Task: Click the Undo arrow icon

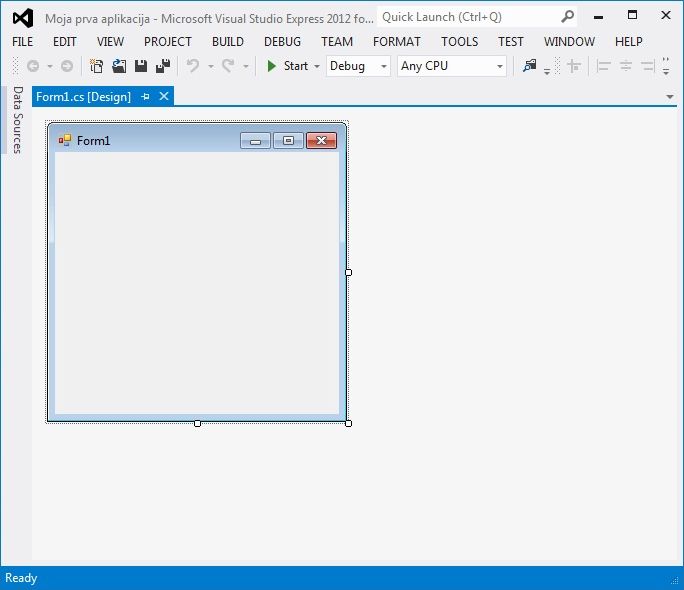Action: point(193,66)
